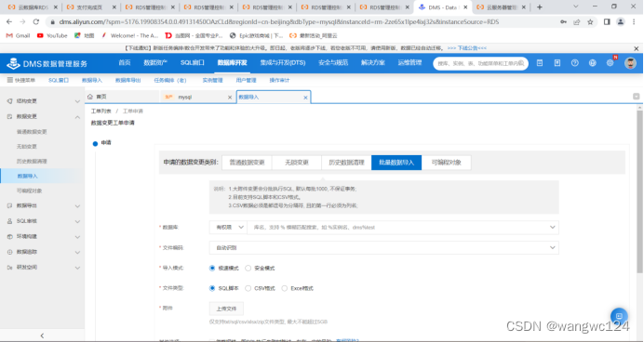
Task: Open the 数据资产 top menu
Action: click(x=155, y=63)
